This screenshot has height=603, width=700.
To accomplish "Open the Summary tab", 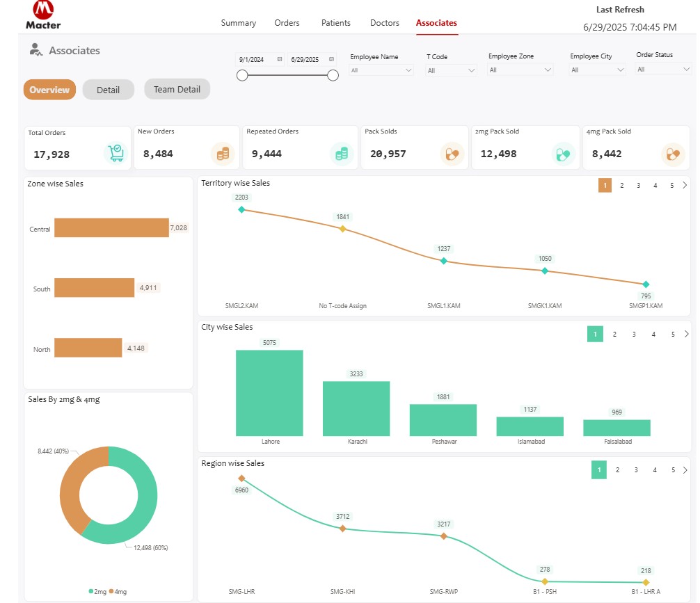I will (x=239, y=23).
